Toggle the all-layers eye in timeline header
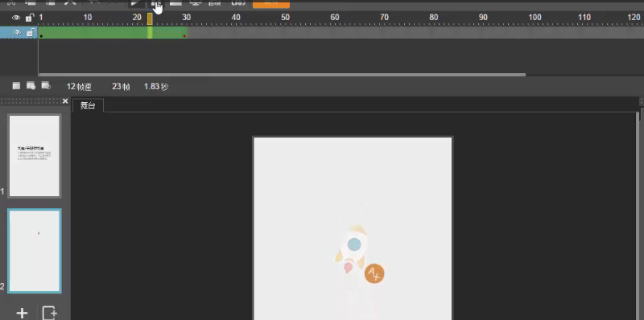This screenshot has width=644, height=320. pyautogui.click(x=16, y=18)
